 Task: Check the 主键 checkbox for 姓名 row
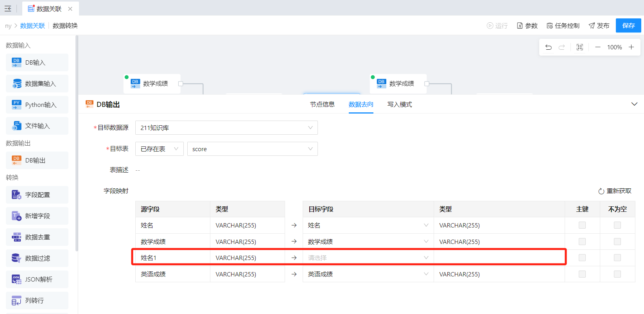point(582,225)
